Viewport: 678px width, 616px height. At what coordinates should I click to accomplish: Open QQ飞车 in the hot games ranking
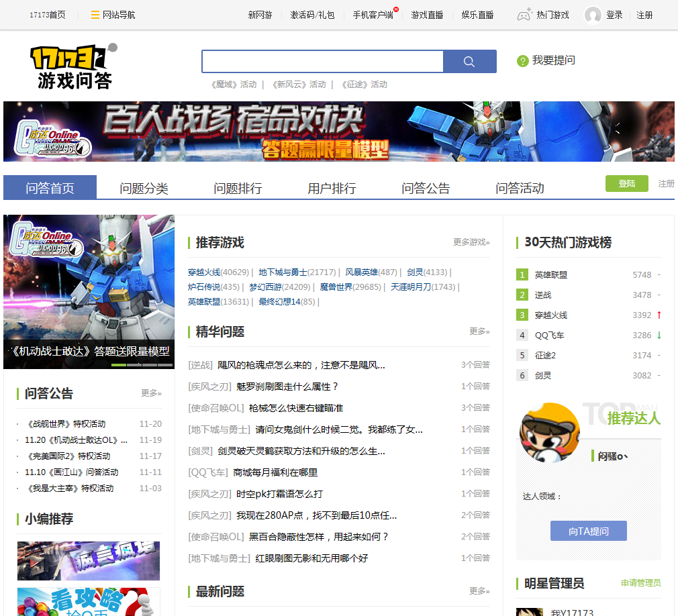tap(549, 336)
